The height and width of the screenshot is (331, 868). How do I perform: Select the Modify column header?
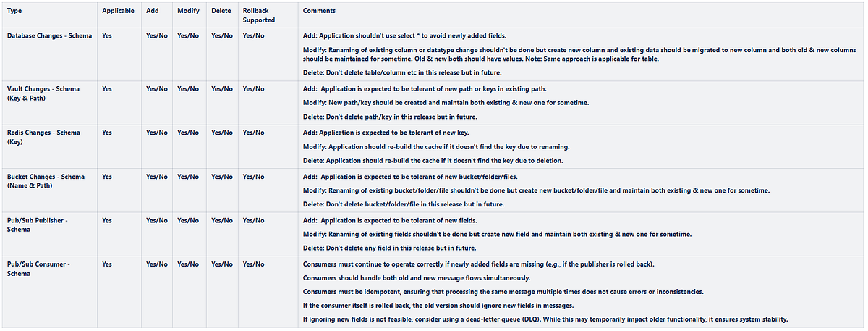tap(188, 12)
